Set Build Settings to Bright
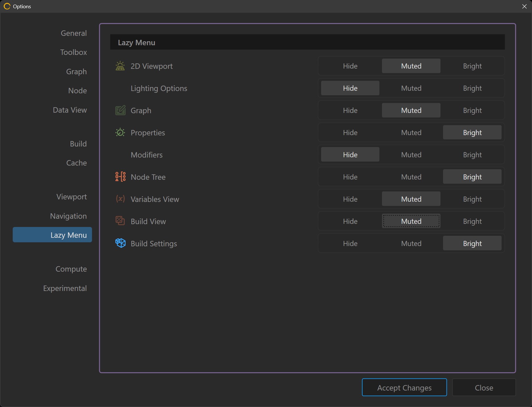 [472, 243]
